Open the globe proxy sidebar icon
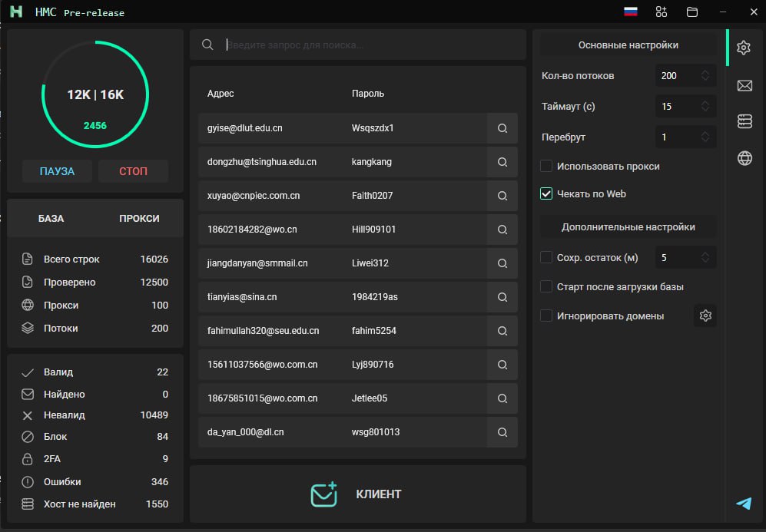The height and width of the screenshot is (532, 766). 744,158
